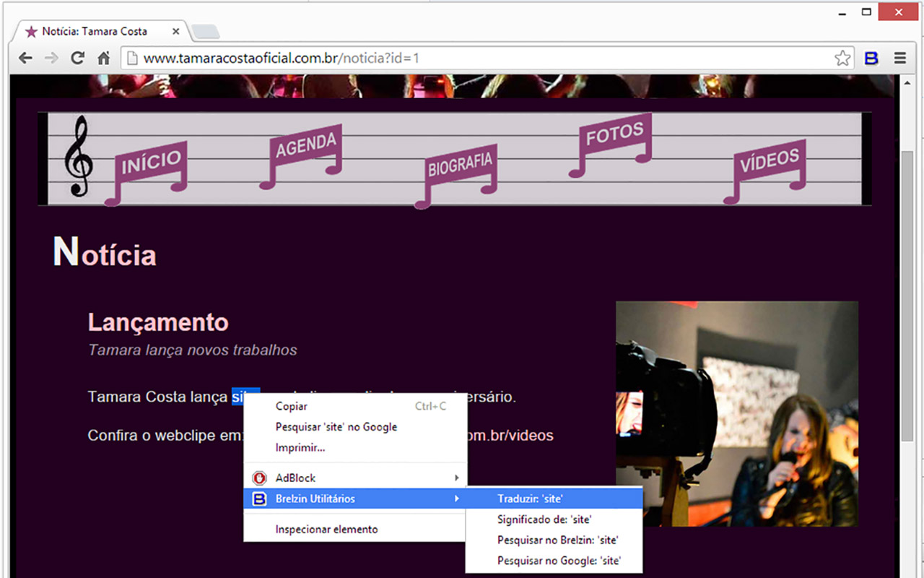Select Pesquisar no Brelzin: 'site'
The image size is (924, 578).
tap(554, 540)
